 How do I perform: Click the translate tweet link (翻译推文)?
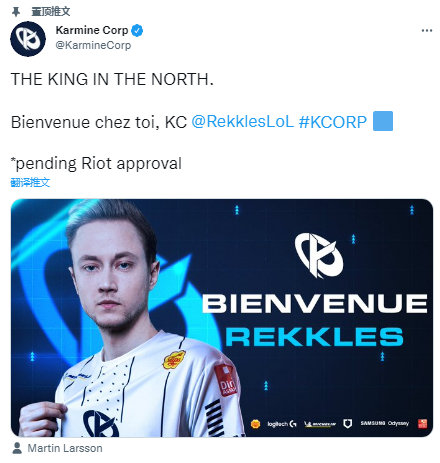tap(30, 182)
